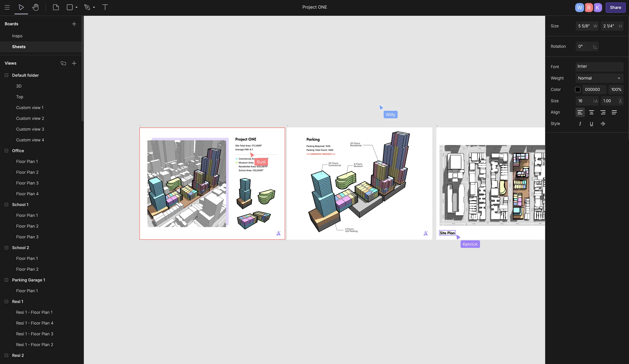Viewport: 629px width, 364px height.
Task: Create a new views folder
Action: coord(63,63)
